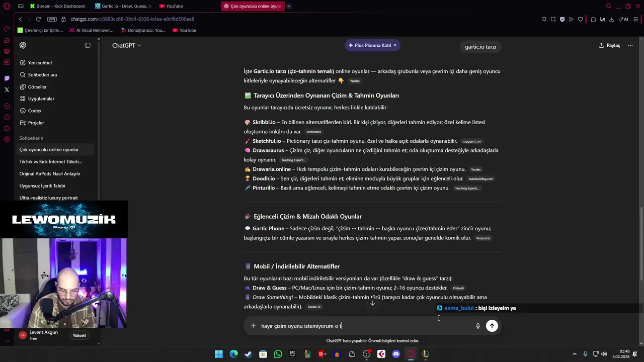This screenshot has width=644, height=362.
Task: Collapse the ChatGPT sidebar panel
Action: (x=88, y=45)
